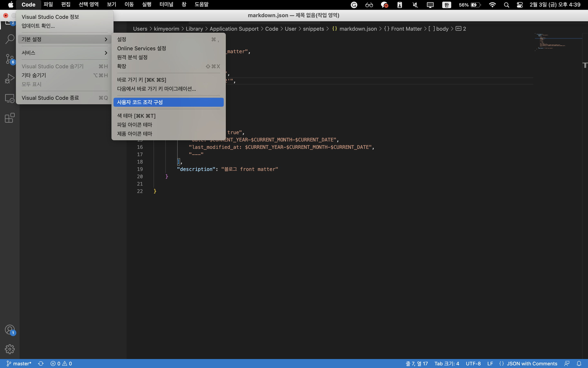Screen dimensions: 588x368
Task: Click the glasses icon in menu bar
Action: 369,5
